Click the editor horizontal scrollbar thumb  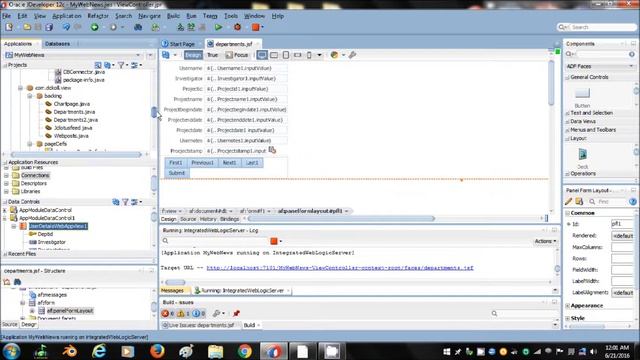341,219
